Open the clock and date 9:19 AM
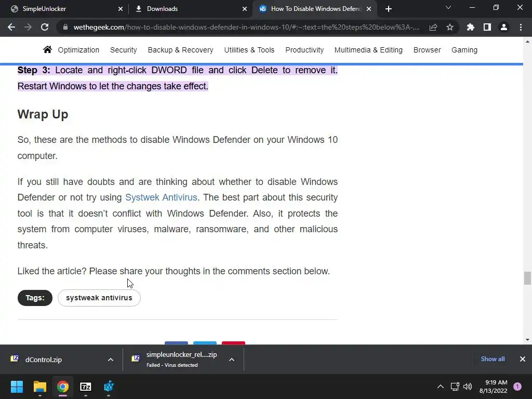The height and width of the screenshot is (399, 532). tap(494, 387)
